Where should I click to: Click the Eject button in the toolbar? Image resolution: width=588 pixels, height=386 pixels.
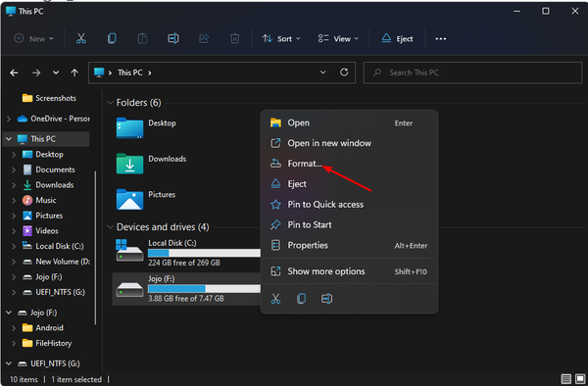click(397, 38)
